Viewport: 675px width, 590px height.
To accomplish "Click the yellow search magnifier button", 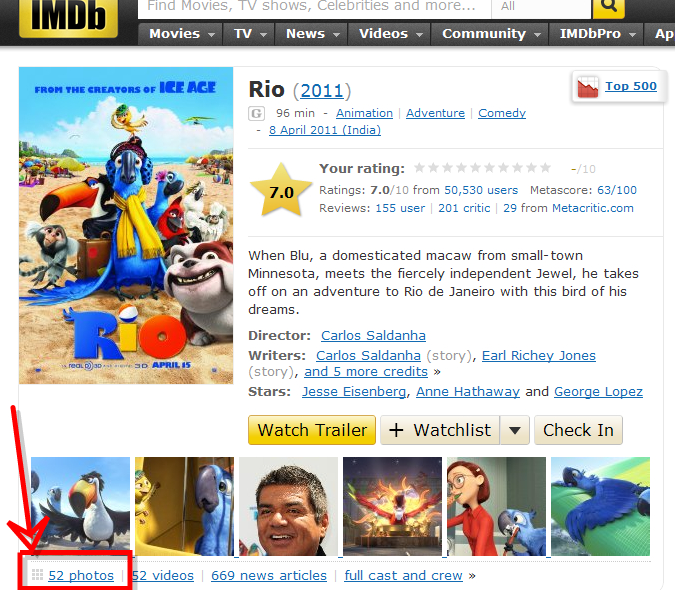I will click(x=608, y=8).
